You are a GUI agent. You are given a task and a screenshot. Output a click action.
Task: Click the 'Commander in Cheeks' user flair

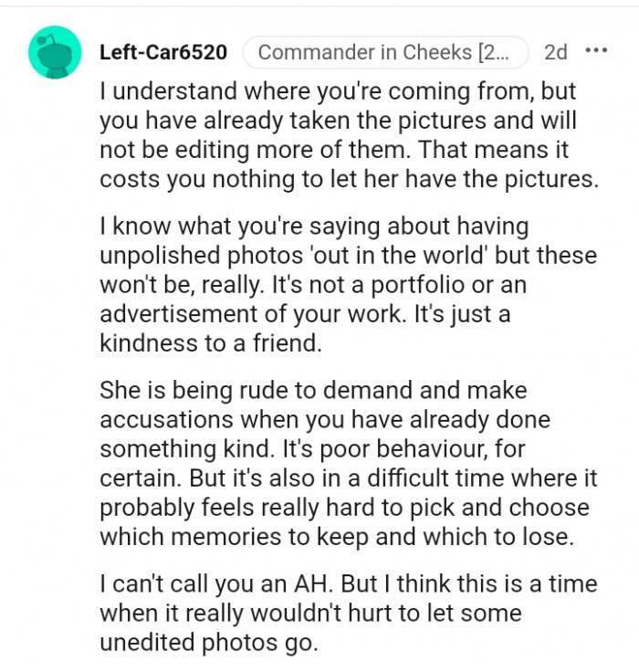click(x=384, y=52)
